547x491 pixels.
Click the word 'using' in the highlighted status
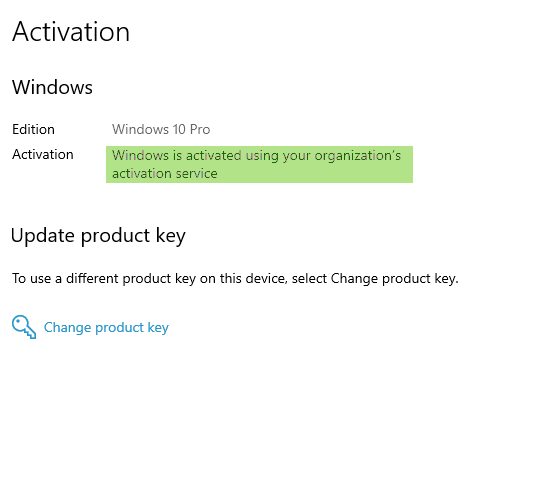tap(262, 156)
